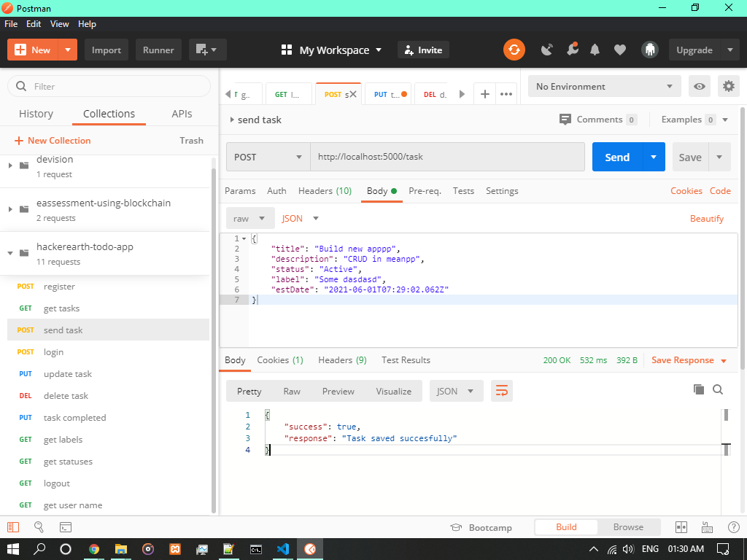This screenshot has height=560, width=747.
Task: Open help question mark icon
Action: click(734, 527)
